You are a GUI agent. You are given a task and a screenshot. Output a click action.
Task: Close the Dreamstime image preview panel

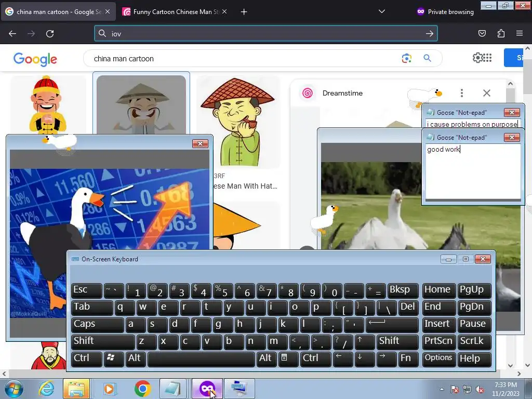[486, 93]
